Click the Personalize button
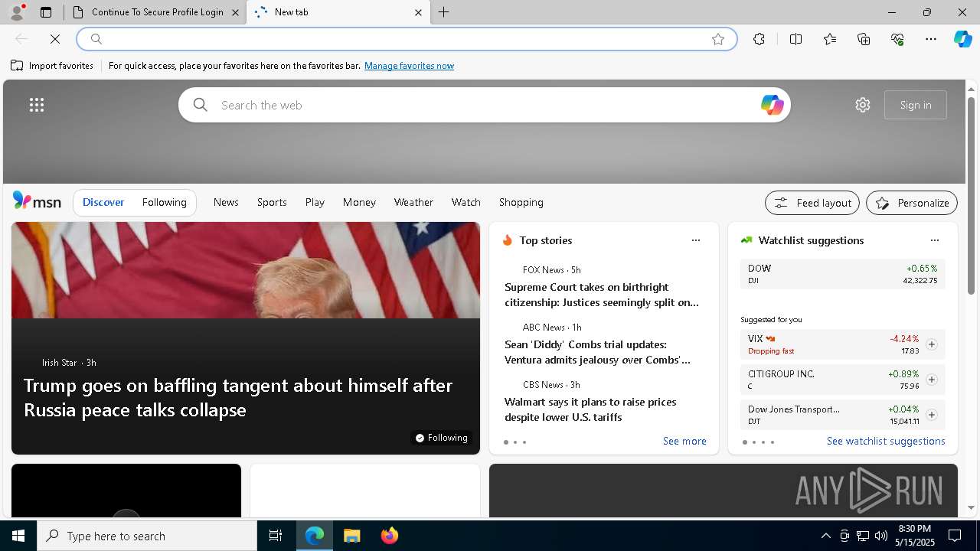 tap(912, 203)
